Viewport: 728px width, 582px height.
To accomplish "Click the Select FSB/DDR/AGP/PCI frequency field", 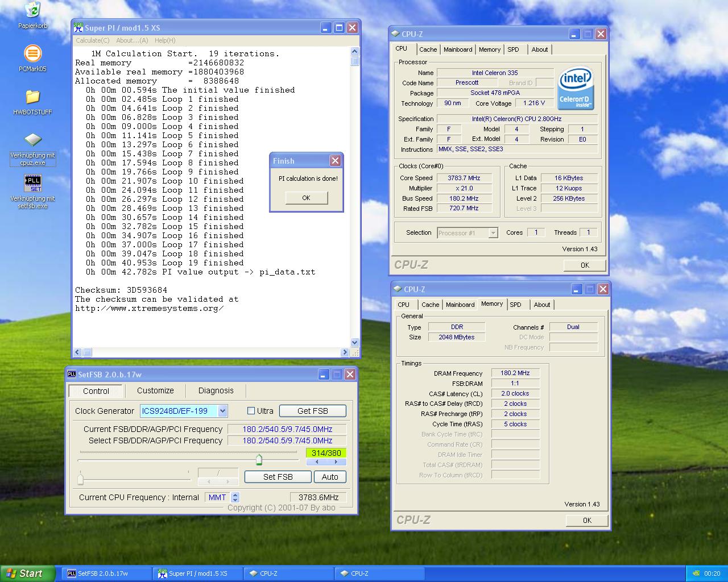I will click(x=287, y=440).
